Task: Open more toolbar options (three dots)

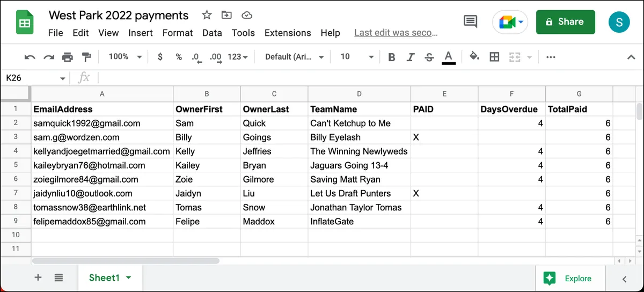Action: pyautogui.click(x=551, y=57)
